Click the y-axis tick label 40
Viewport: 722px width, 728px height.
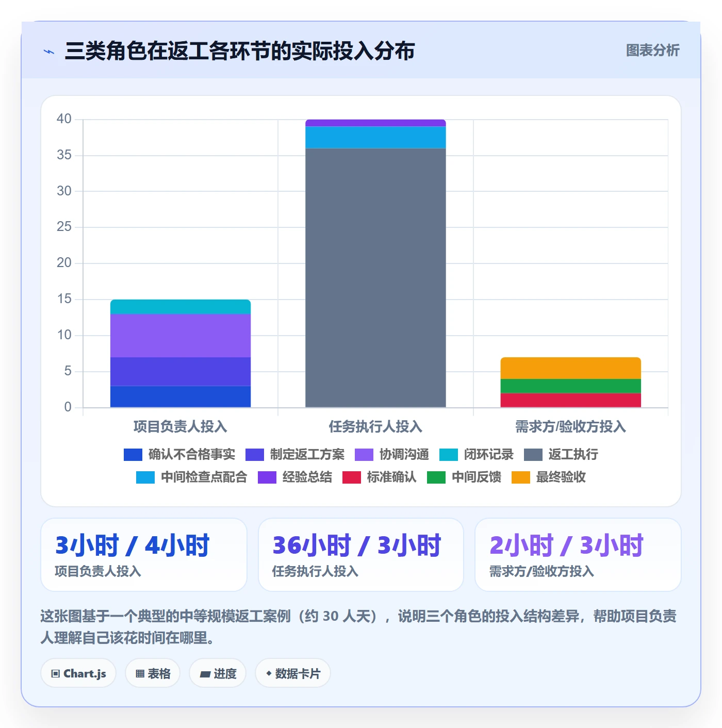(x=64, y=119)
